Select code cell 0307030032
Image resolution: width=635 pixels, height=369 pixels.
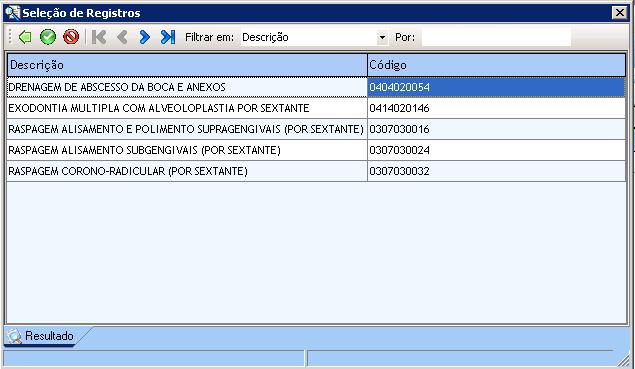click(x=496, y=171)
